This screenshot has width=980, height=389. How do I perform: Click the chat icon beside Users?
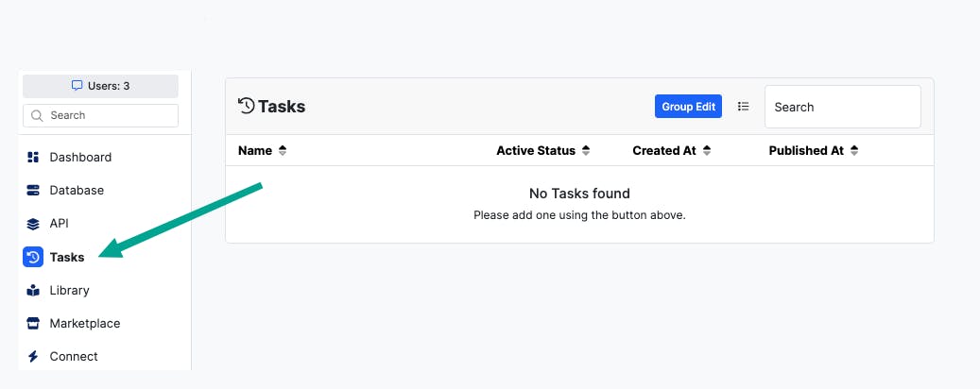click(77, 86)
